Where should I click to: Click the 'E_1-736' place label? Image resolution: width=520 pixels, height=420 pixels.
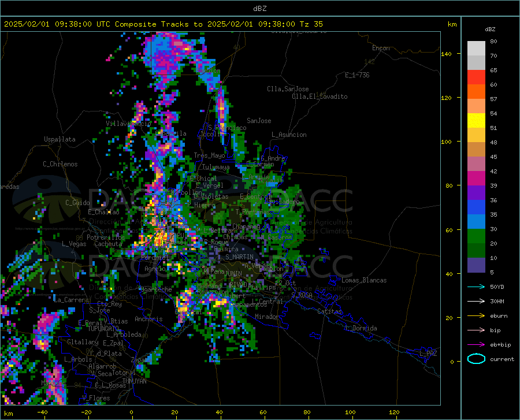pos(357,75)
